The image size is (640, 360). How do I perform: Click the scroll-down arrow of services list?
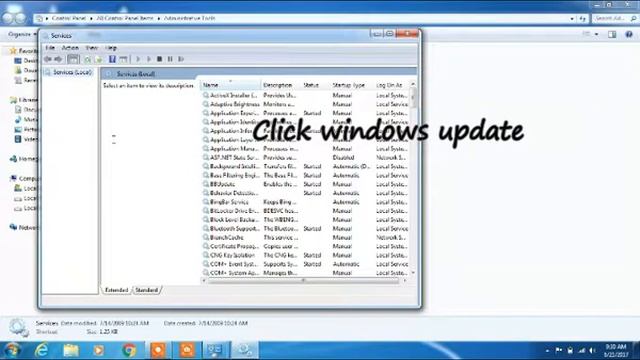(x=413, y=273)
